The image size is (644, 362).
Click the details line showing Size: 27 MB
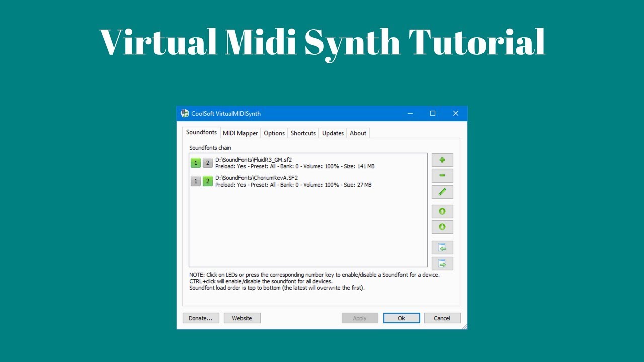pyautogui.click(x=293, y=185)
